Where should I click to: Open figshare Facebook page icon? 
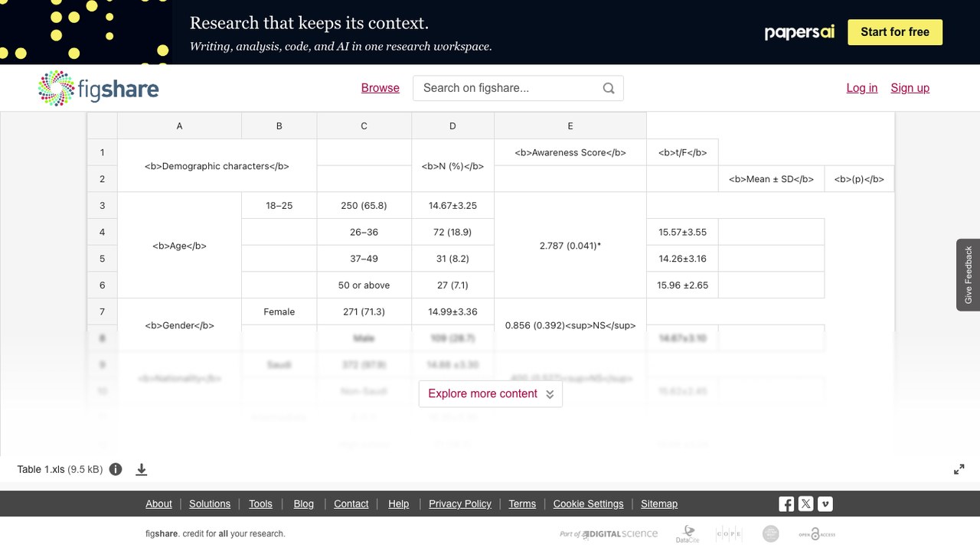pyautogui.click(x=786, y=504)
